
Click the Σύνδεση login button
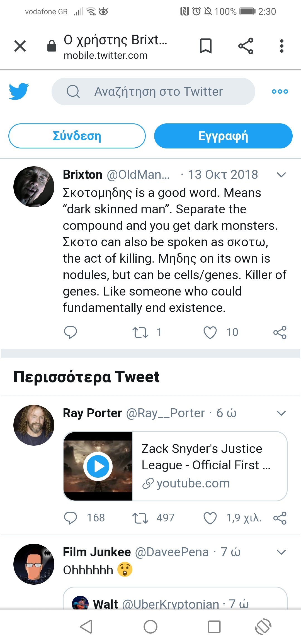(77, 136)
